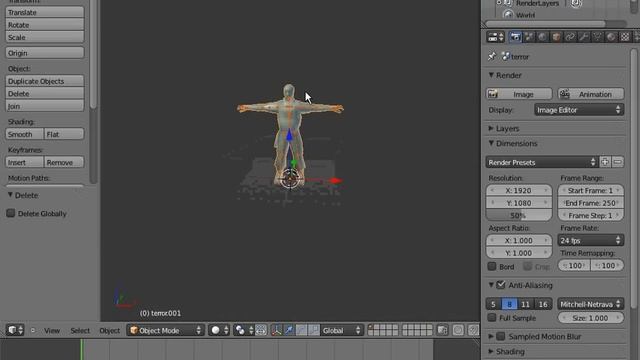The height and width of the screenshot is (360, 640).
Task: Click the Animation render button
Action: click(591, 94)
